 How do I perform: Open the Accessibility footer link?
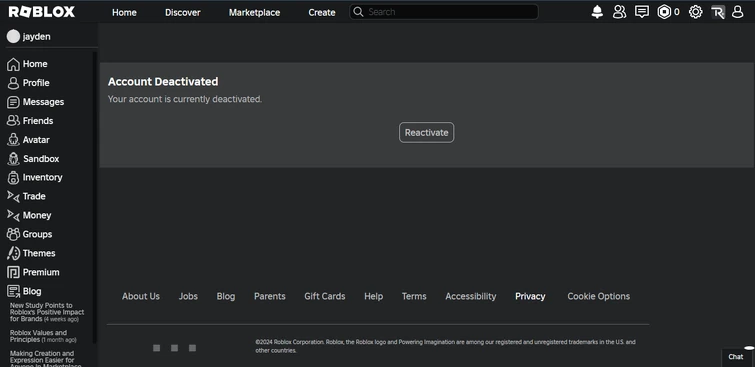[x=470, y=297]
